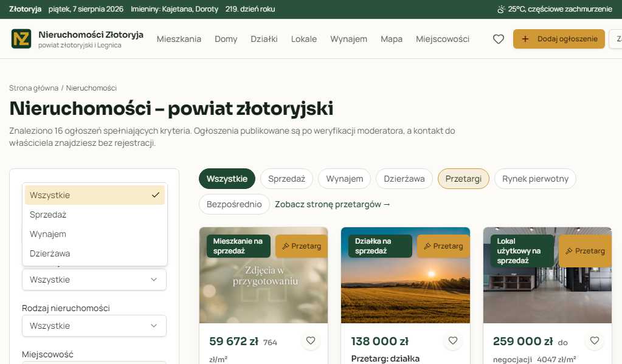Click Nieruchomości breadcrumb
The height and width of the screenshot is (364, 622).
point(91,88)
